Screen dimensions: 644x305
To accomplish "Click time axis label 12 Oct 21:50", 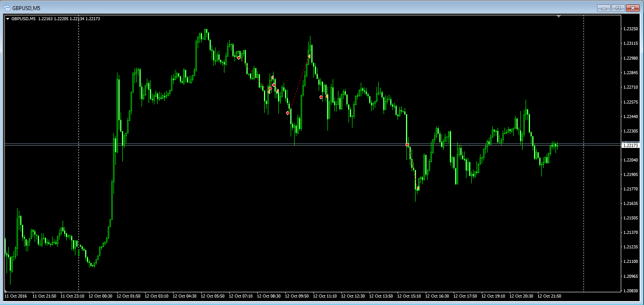I will [x=549, y=296].
